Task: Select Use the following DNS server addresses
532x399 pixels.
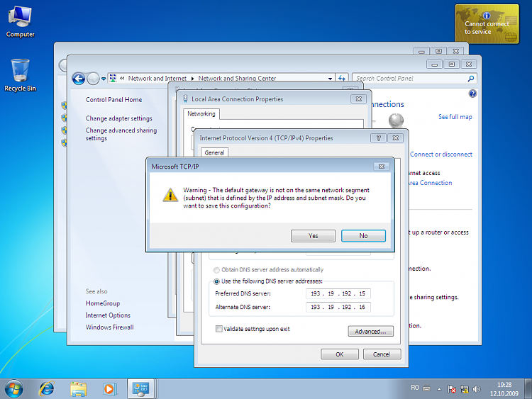Action: [x=268, y=281]
